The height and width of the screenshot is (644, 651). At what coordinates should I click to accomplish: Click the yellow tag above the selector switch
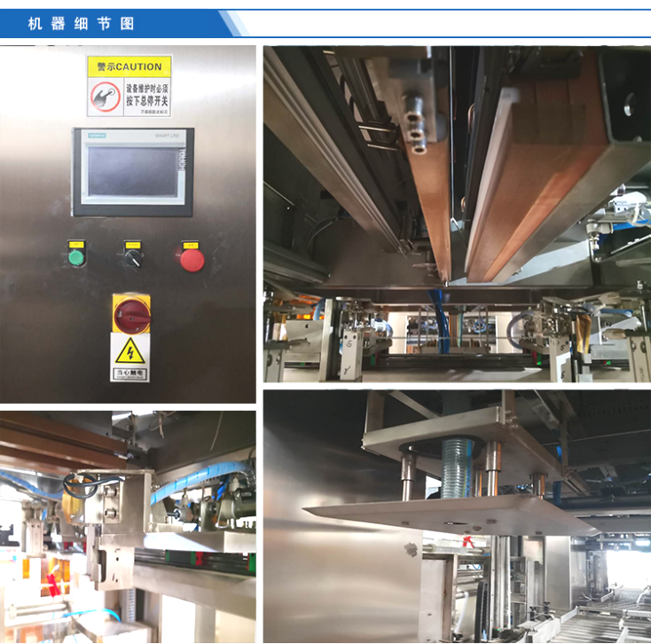(132, 242)
